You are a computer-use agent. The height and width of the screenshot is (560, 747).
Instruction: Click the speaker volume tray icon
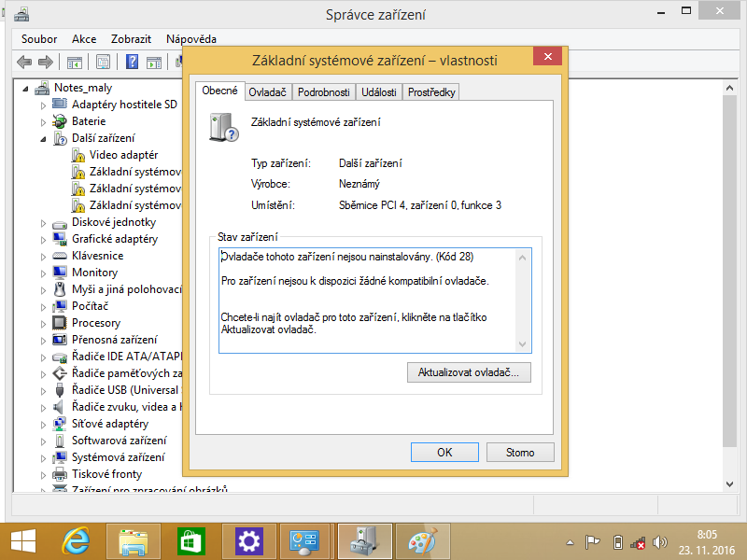pyautogui.click(x=661, y=542)
